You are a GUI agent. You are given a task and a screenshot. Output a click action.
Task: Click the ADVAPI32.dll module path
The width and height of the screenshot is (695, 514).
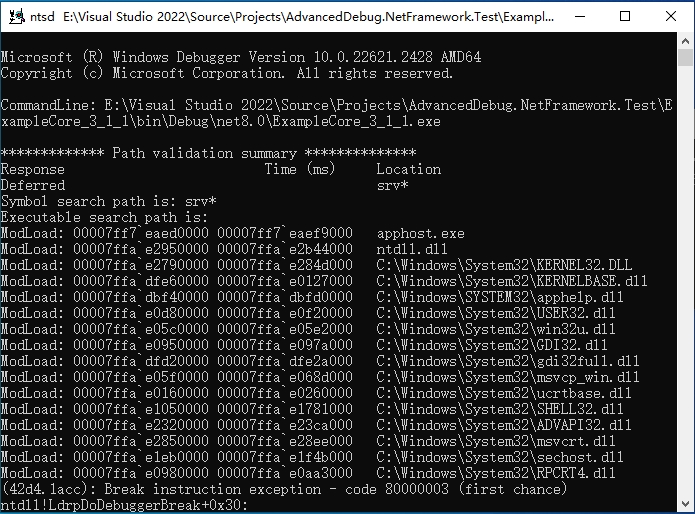504,424
